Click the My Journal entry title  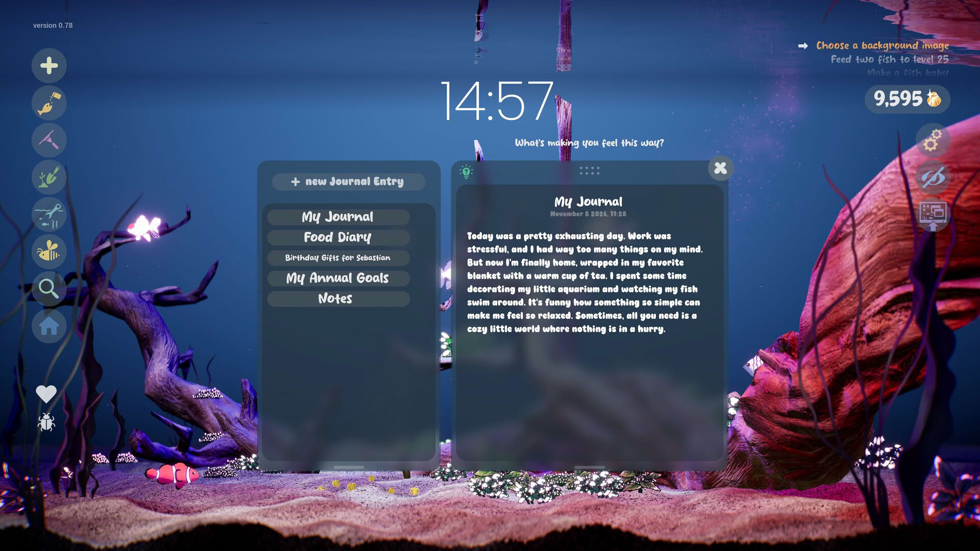[x=589, y=202]
